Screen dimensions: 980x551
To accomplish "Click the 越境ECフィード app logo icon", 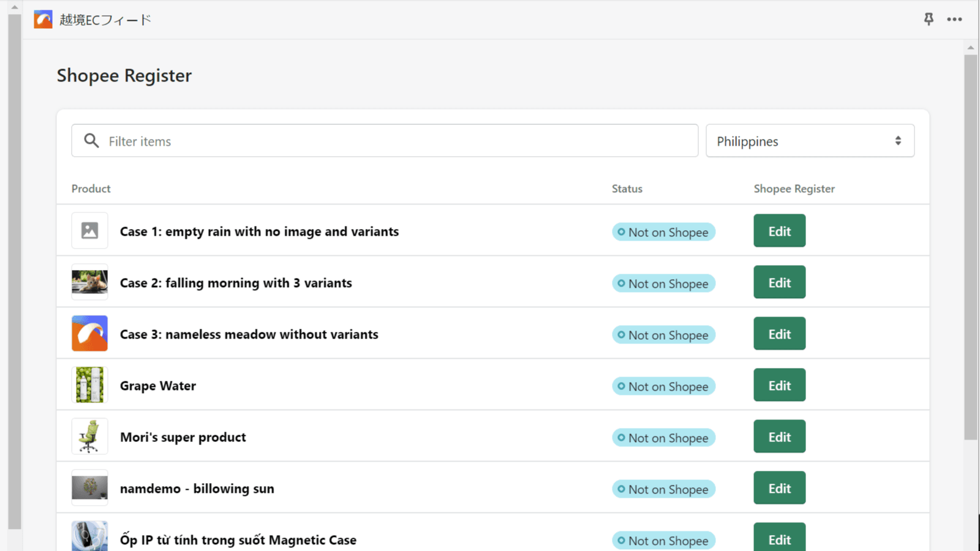I will [43, 20].
